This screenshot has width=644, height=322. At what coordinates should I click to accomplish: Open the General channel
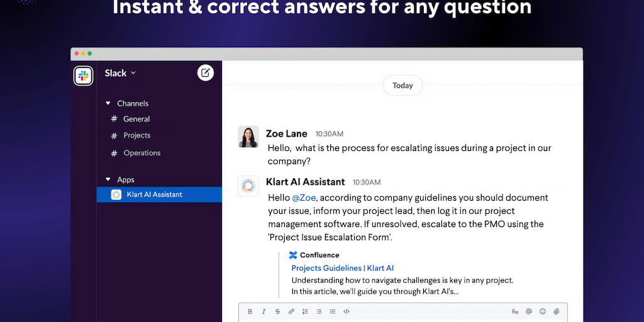[136, 119]
